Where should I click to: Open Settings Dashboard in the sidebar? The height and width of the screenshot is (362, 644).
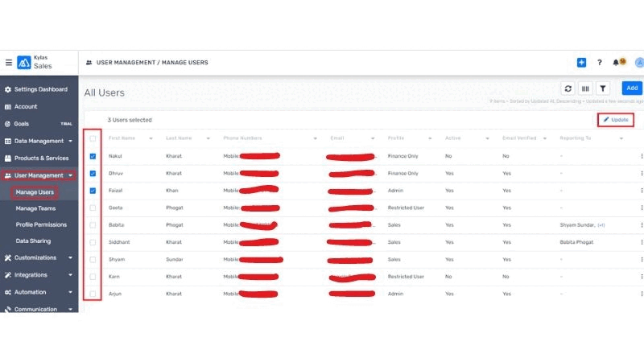pos(40,89)
